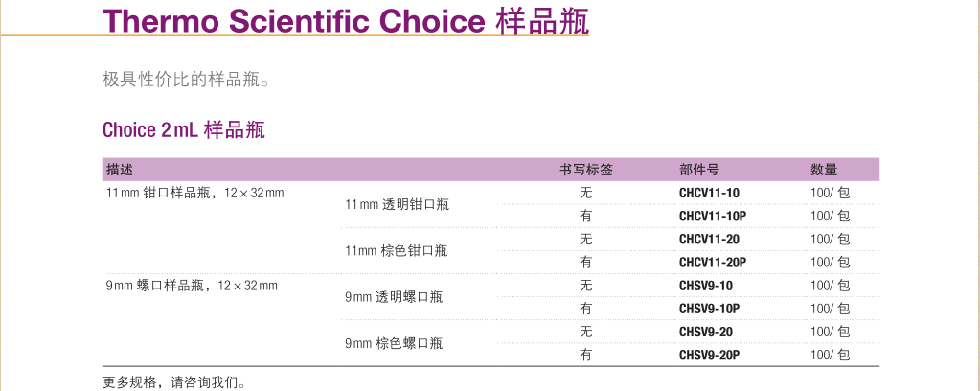Select part number CHSV9-10P
The height and width of the screenshot is (391, 980).
(x=710, y=309)
